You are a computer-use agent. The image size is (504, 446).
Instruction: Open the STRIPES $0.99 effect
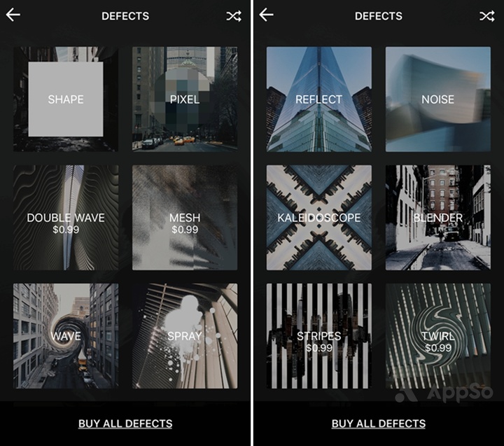pyautogui.click(x=319, y=336)
